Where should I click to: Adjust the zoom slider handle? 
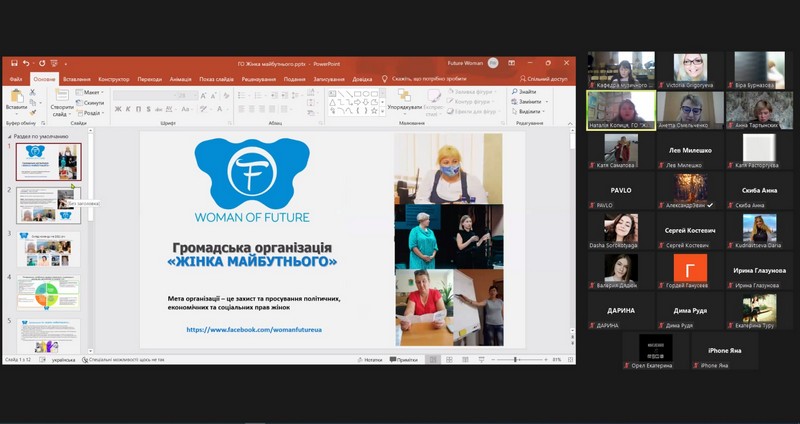(x=515, y=360)
